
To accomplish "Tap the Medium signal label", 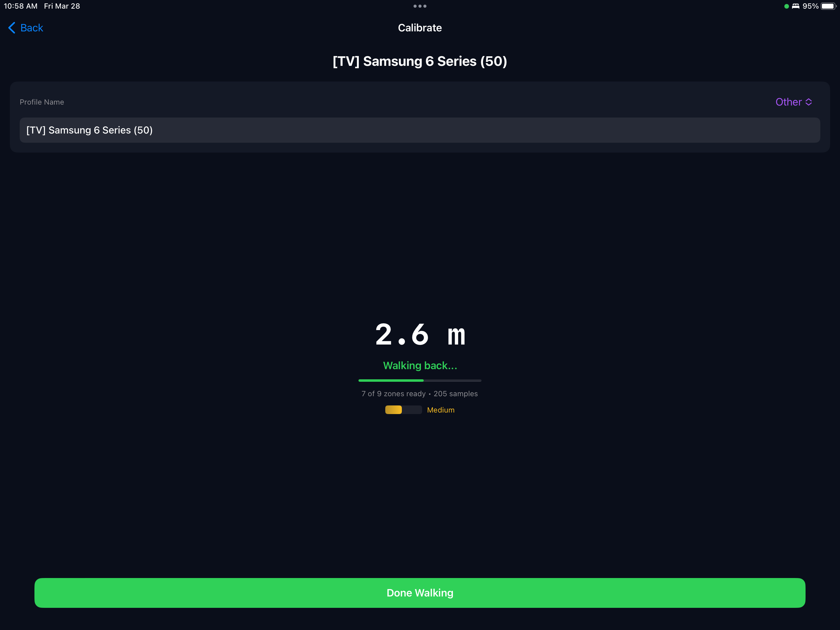I will pos(441,410).
